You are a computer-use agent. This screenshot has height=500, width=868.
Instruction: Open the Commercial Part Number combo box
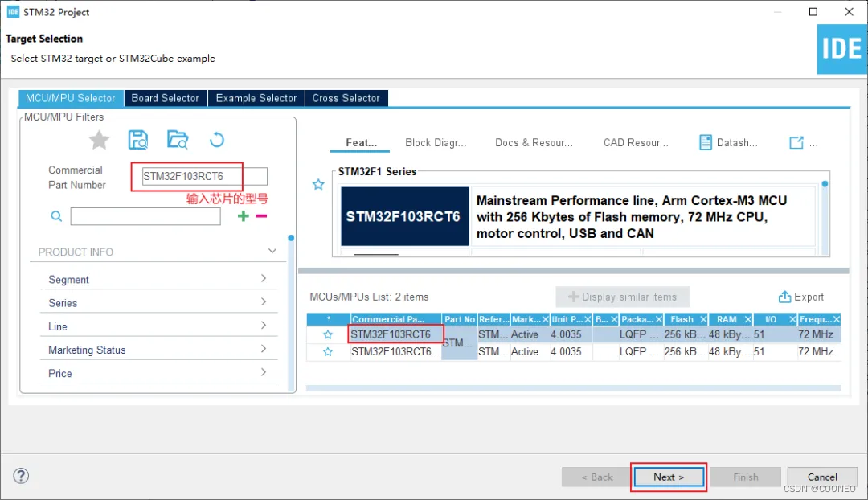point(204,176)
